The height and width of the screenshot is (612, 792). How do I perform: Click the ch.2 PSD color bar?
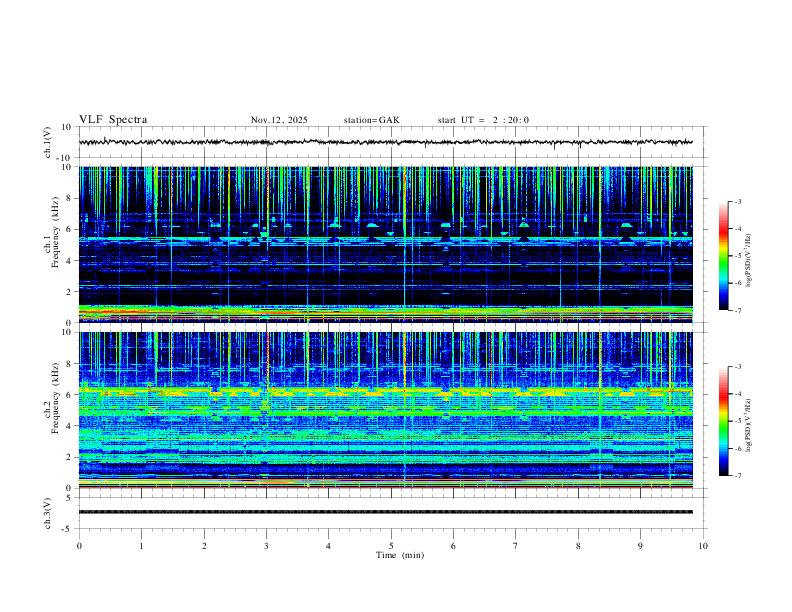(x=723, y=421)
